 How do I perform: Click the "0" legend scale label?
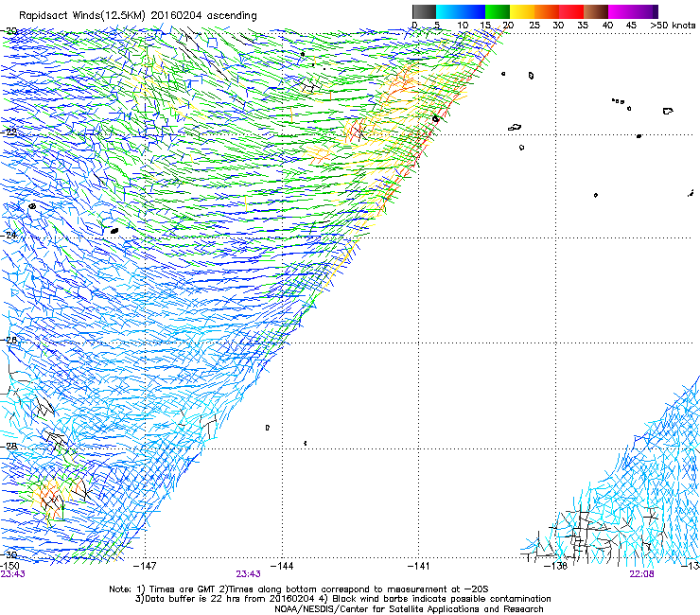coord(414,26)
